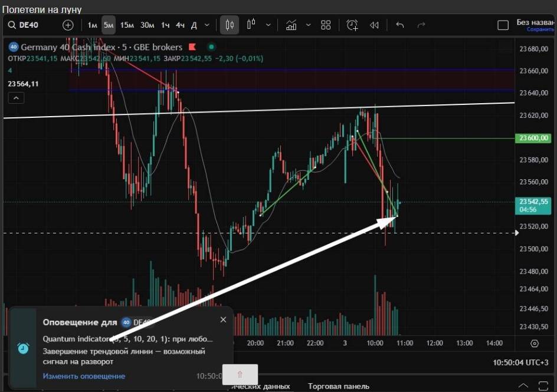The image size is (557, 392).
Task: Start bar replay with rewind icon
Action: coord(374,25)
